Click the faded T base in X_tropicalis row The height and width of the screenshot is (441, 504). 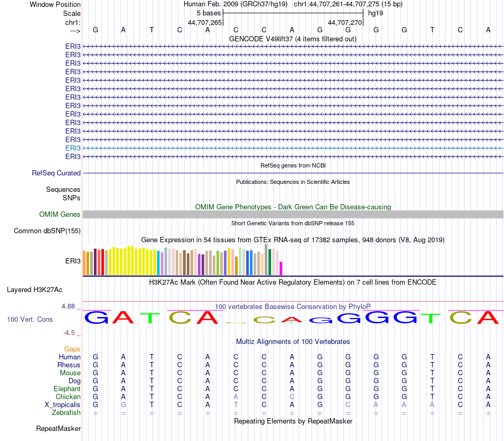[x=236, y=405]
